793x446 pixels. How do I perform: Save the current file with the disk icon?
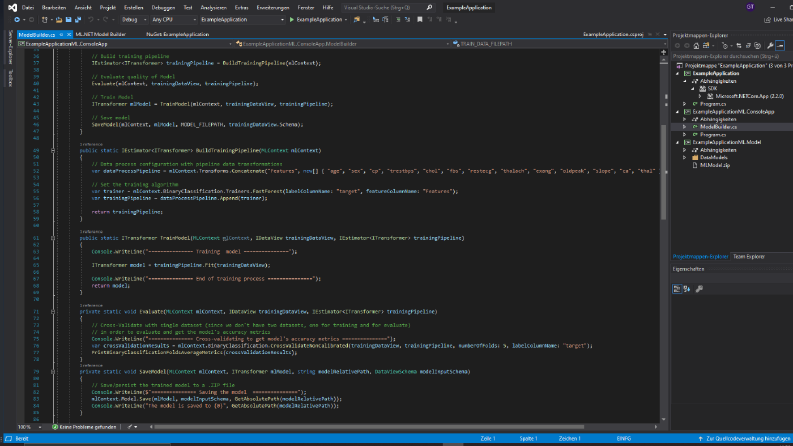coord(68,20)
